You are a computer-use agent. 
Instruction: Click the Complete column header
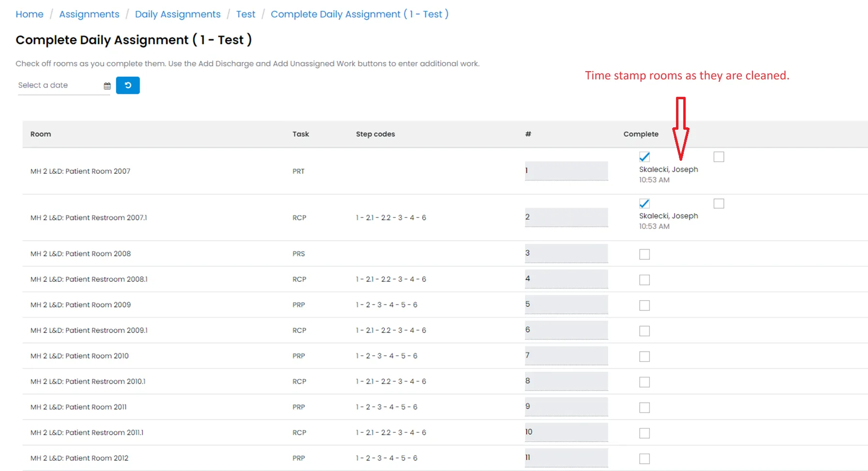[641, 134]
